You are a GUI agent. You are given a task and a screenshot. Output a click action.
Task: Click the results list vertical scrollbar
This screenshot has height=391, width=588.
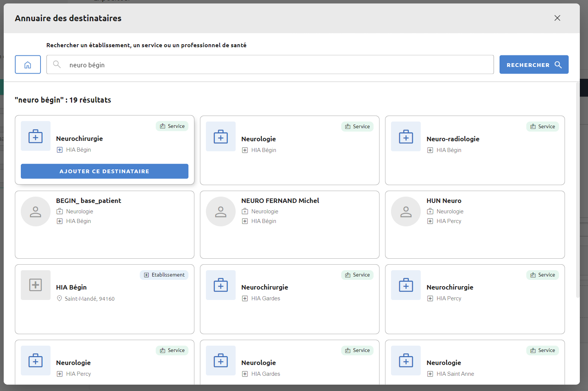[578, 190]
